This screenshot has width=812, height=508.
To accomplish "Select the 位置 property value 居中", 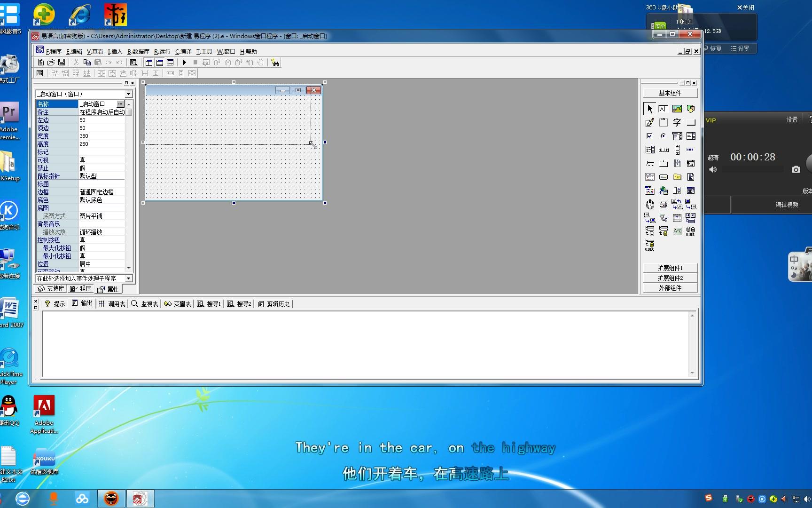I will (x=101, y=264).
